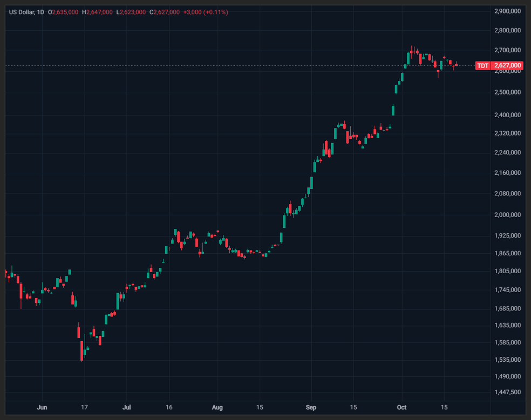
Task: Click the Jun label on time axis
Action: coord(42,407)
